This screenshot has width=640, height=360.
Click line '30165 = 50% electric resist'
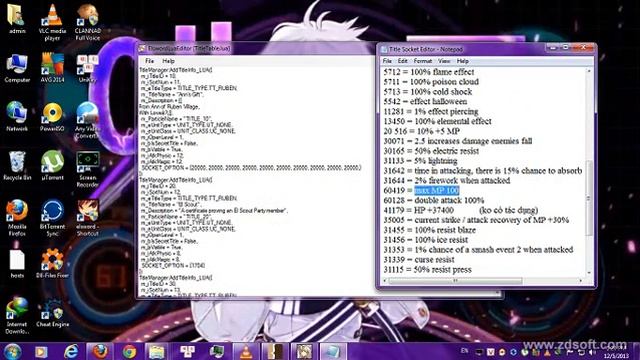(431, 151)
